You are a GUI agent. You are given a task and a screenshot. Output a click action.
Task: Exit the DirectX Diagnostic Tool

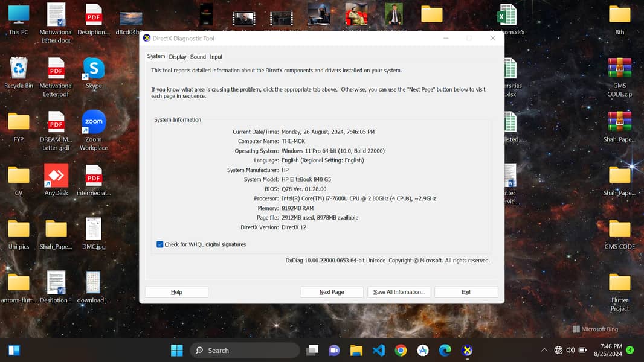click(x=466, y=292)
